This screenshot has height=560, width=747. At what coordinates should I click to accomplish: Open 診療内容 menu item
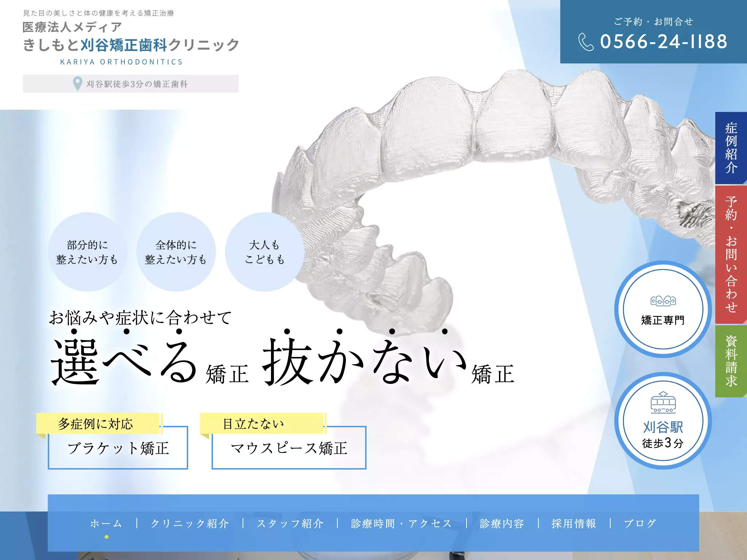click(x=502, y=524)
